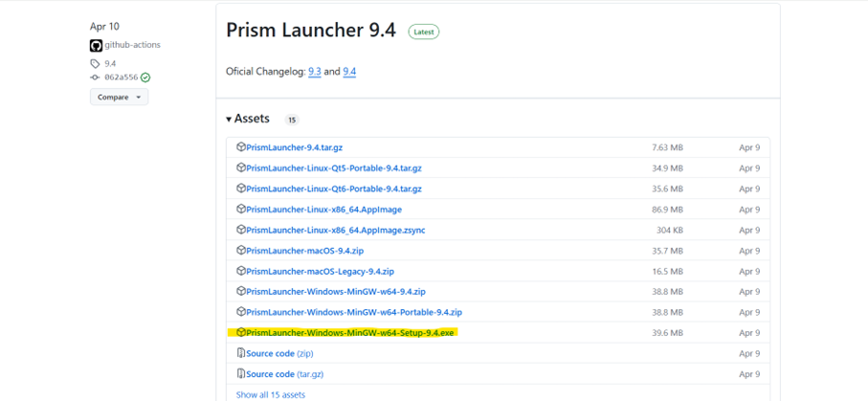
Task: Open the 9.4 tag link in sidebar
Action: pos(110,64)
